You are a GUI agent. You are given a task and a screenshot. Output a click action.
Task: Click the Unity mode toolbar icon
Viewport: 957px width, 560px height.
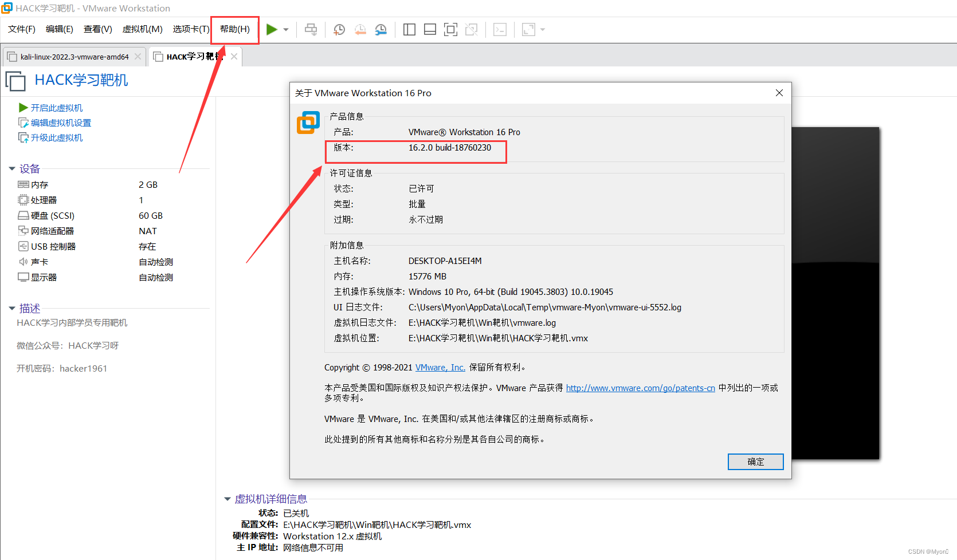tap(471, 29)
